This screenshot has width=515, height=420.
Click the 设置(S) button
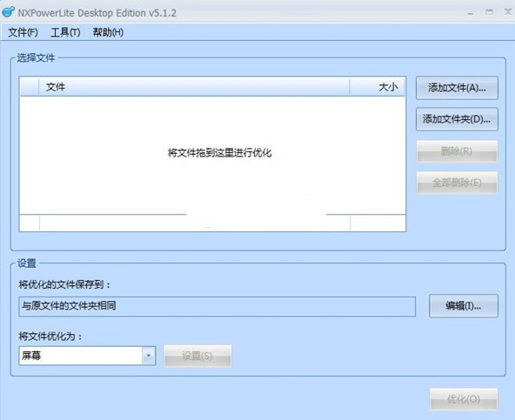click(x=197, y=356)
